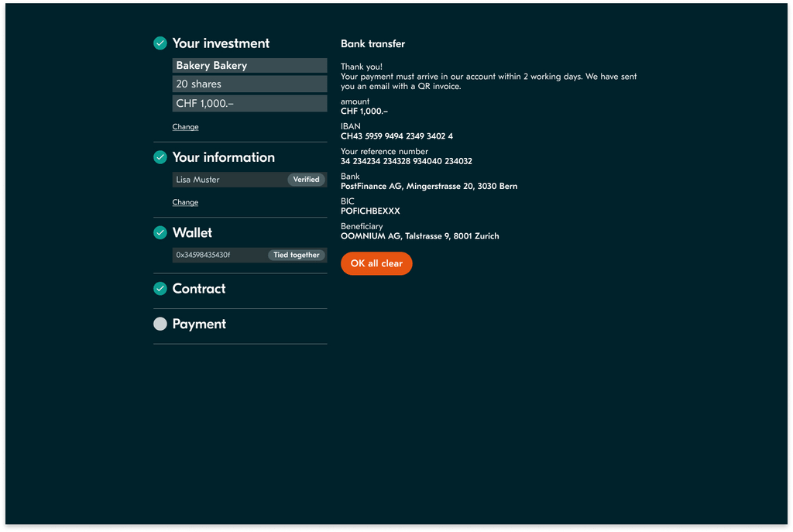Click the IBAN number CH43 5959 9494
This screenshot has height=532, width=793.
coord(396,136)
